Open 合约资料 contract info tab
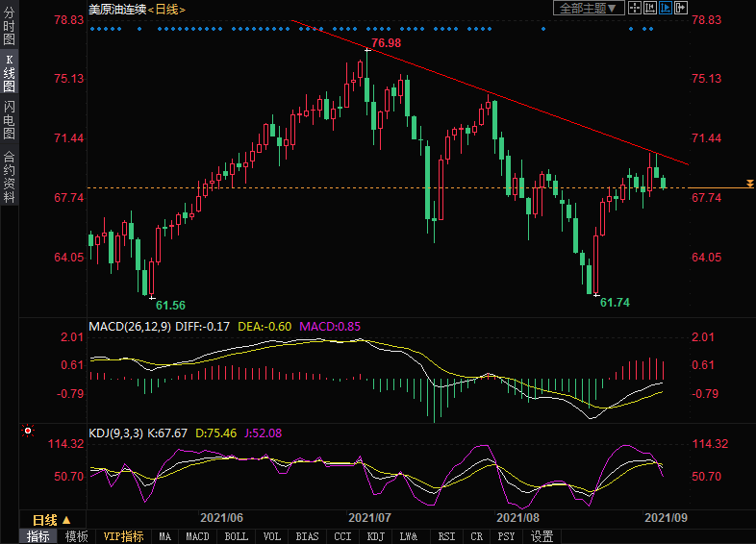Viewport: 756px width, 544px height. pyautogui.click(x=9, y=176)
